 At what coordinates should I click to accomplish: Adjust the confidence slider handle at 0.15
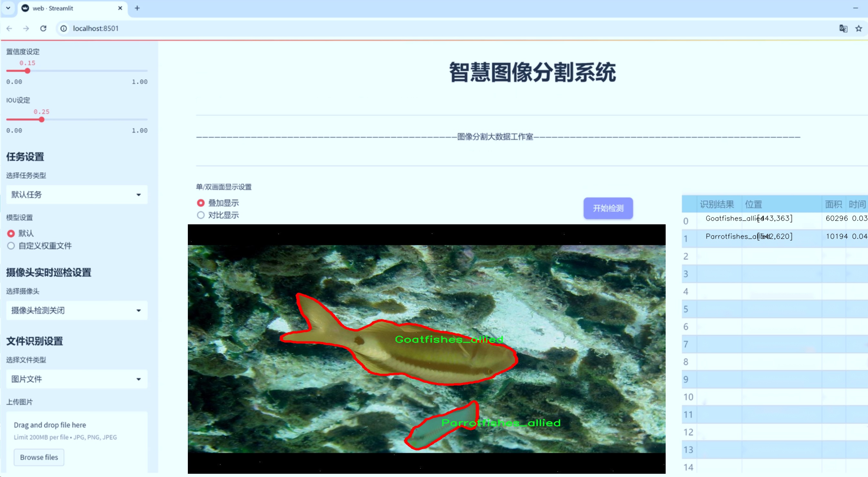click(x=28, y=71)
